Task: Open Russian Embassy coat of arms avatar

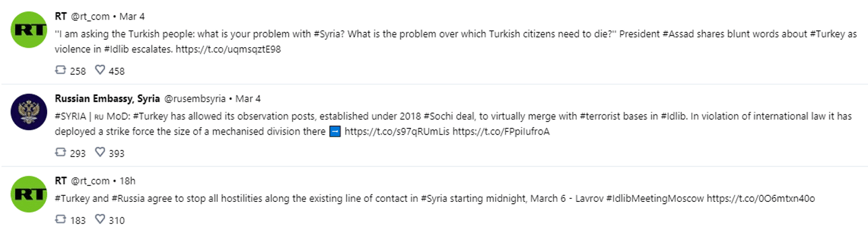Action: (29, 112)
